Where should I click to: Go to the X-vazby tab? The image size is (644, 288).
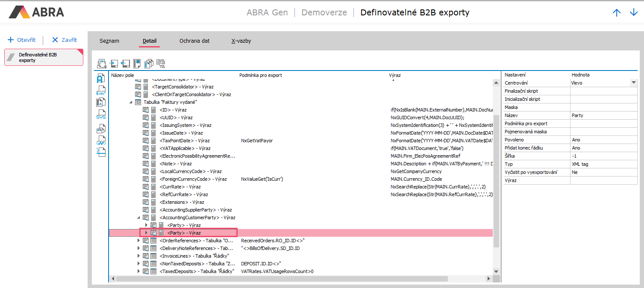(241, 41)
